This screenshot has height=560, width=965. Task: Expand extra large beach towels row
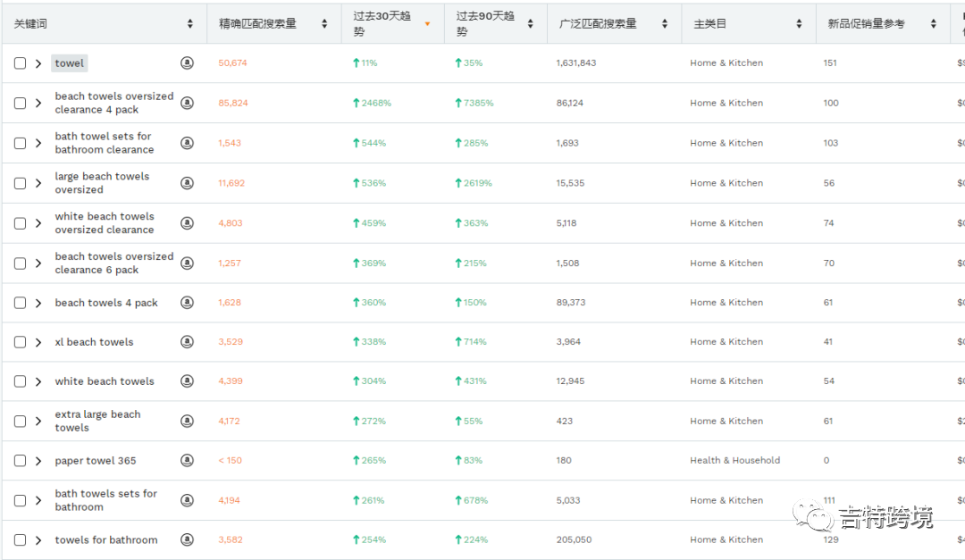pyautogui.click(x=38, y=421)
